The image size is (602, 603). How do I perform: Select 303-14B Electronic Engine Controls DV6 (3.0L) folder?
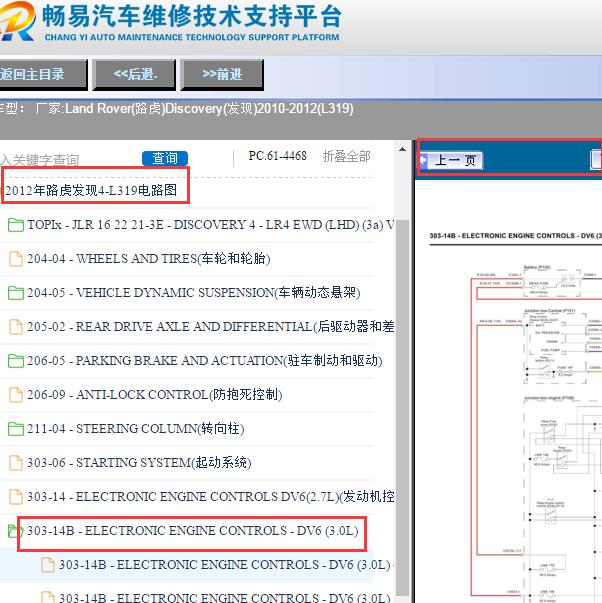192,531
